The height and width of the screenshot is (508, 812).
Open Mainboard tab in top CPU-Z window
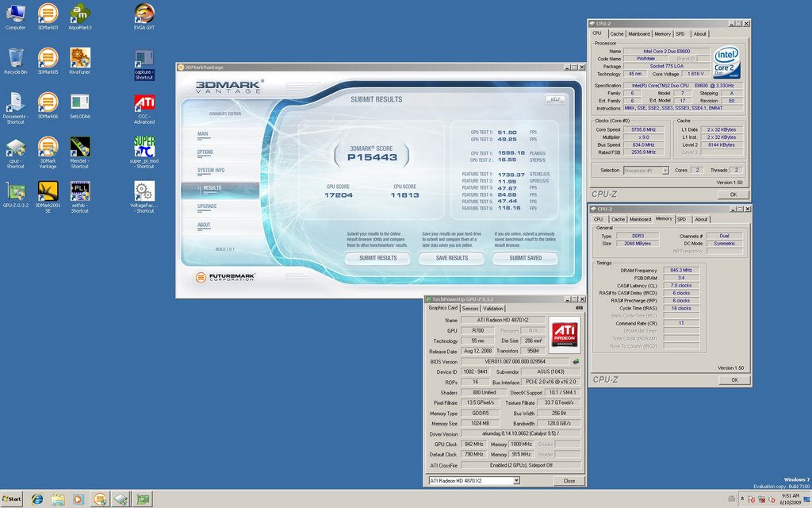[638, 33]
